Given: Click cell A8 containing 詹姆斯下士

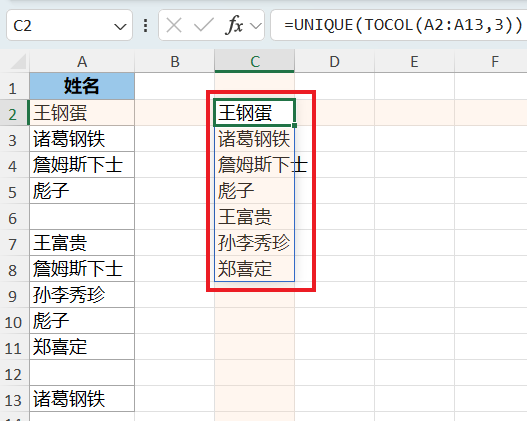Looking at the screenshot, I should [x=82, y=269].
